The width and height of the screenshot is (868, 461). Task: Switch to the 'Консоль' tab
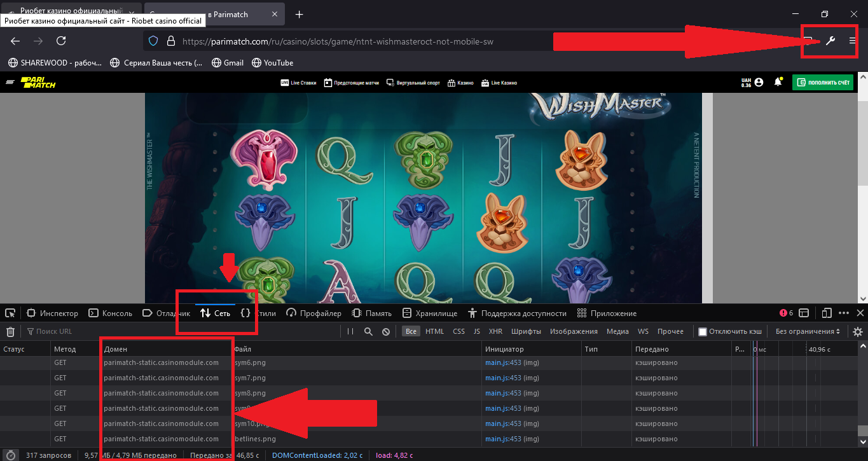coord(111,313)
